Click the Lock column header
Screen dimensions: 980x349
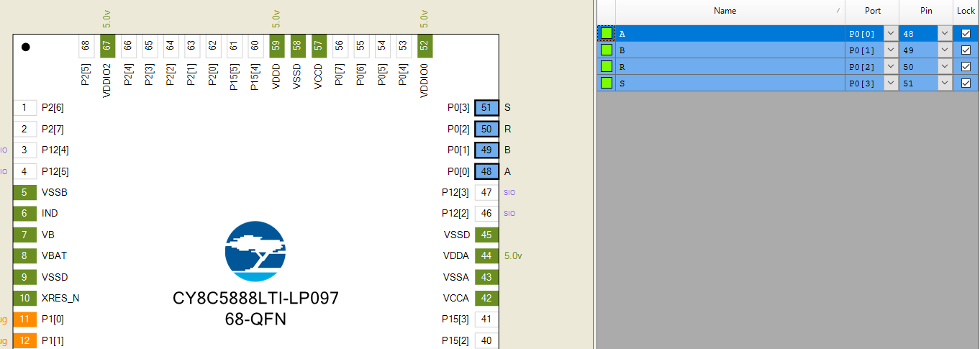coord(966,11)
